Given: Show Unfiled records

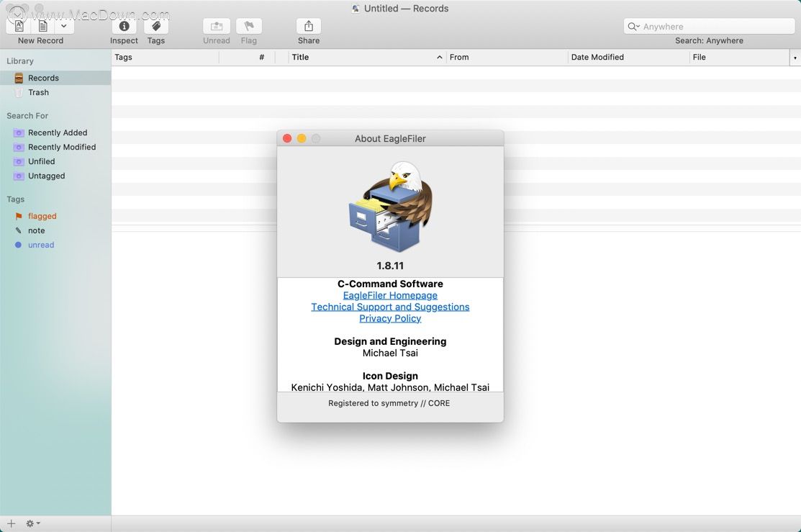Looking at the screenshot, I should (55, 161).
